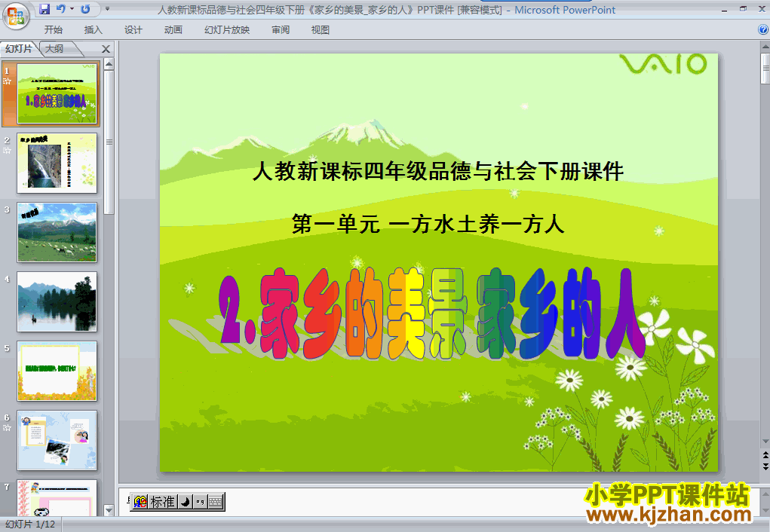Toggle IME punctuation mode button
Screen dimensions: 770x532
[200, 502]
